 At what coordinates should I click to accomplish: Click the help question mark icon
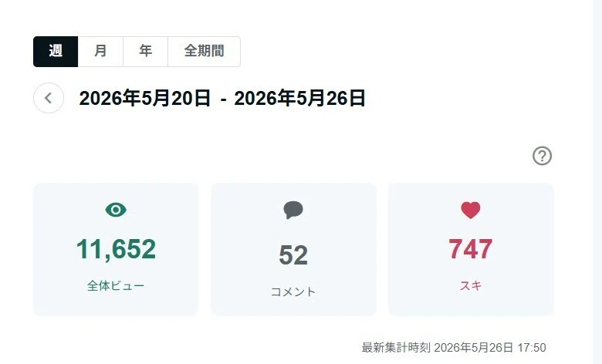[x=542, y=156]
